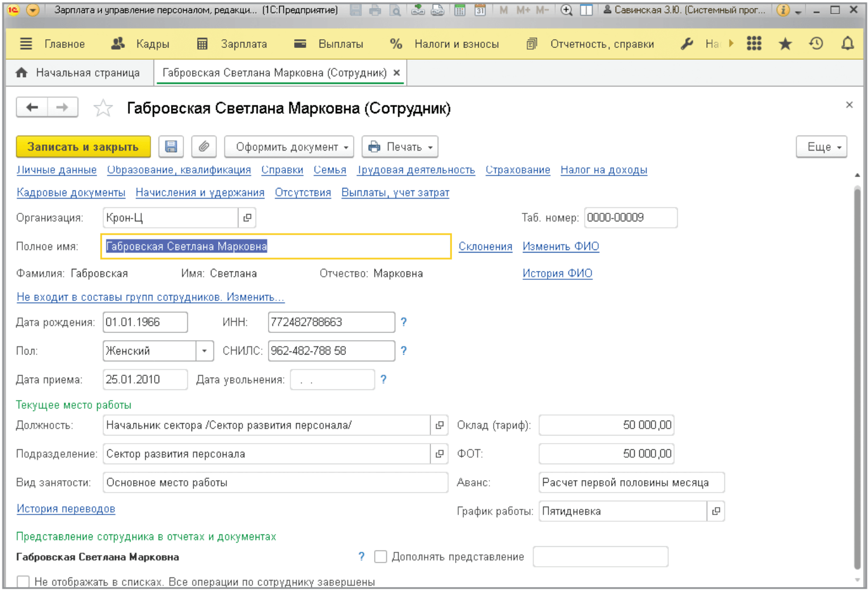Open the Кадры menu section
Viewport: 868px width, 591px height.
point(140,44)
